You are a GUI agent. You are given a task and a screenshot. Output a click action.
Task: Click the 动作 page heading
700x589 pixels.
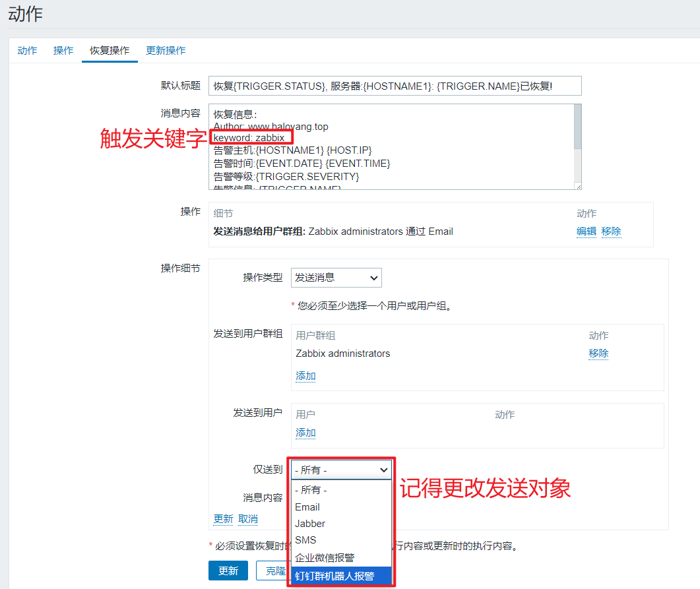tap(26, 14)
